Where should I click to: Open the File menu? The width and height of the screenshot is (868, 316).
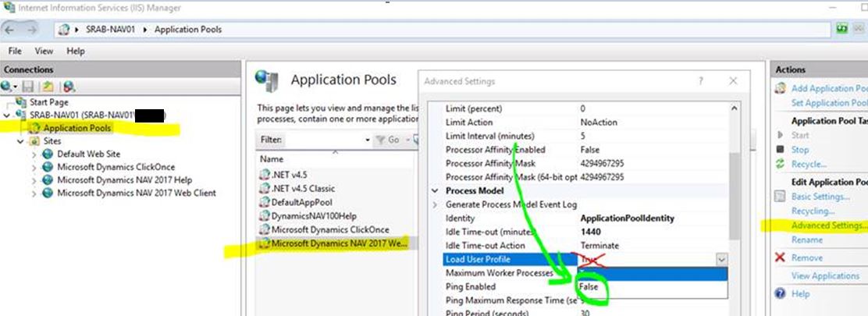pos(15,51)
